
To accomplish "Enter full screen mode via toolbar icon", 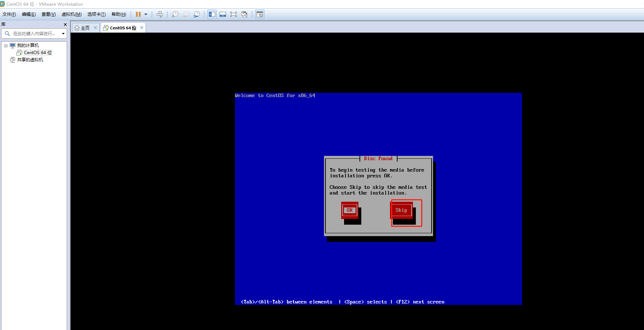I will 234,14.
